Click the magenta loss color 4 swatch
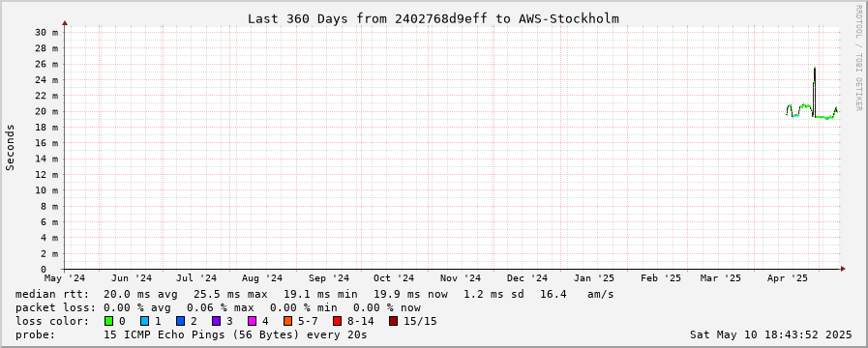Viewport: 868px width, 348px height. tap(252, 321)
